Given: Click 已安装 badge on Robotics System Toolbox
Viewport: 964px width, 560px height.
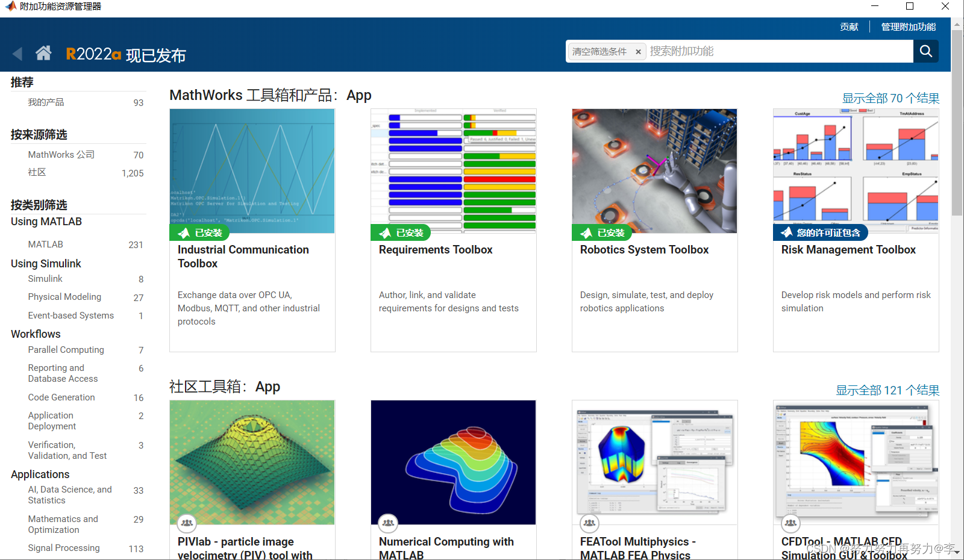Looking at the screenshot, I should point(602,232).
